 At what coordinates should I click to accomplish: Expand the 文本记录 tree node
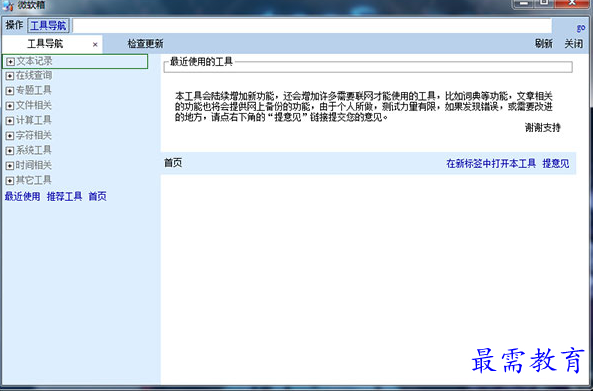10,62
